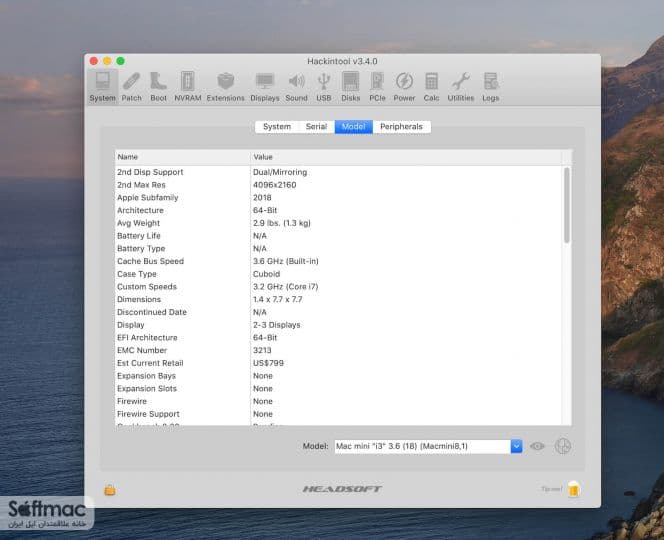Click the Tip me beer icon
Viewport: 664px width, 540px height.
point(574,489)
